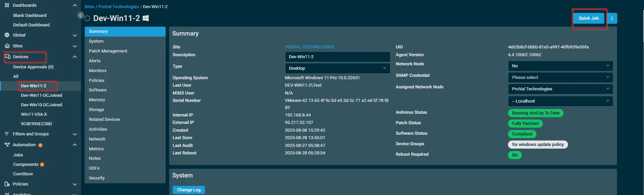Click the device status circle by Dev-Win11-2
644x195 pixels.
click(87, 18)
